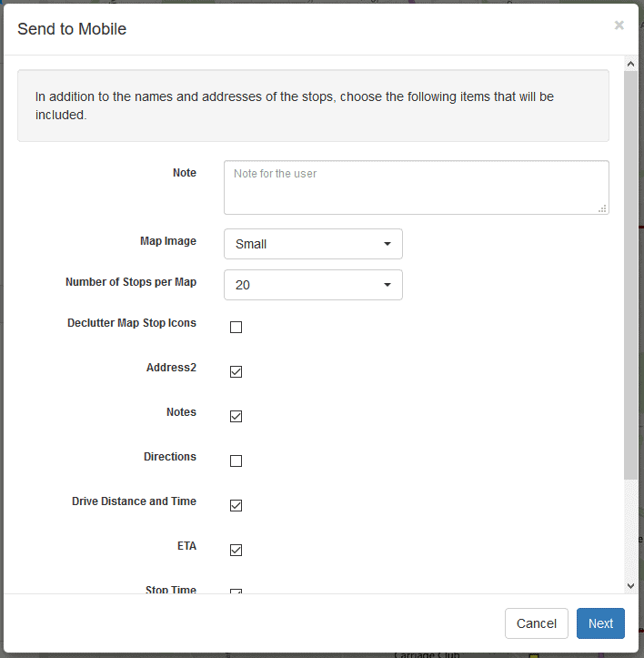Viewport: 644px width, 658px height.
Task: Click the Address2 label
Action: [171, 367]
